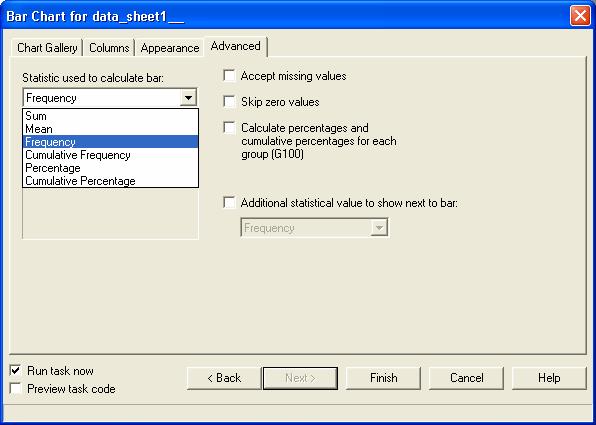
Task: Uncheck Run task now
Action: click(x=16, y=370)
